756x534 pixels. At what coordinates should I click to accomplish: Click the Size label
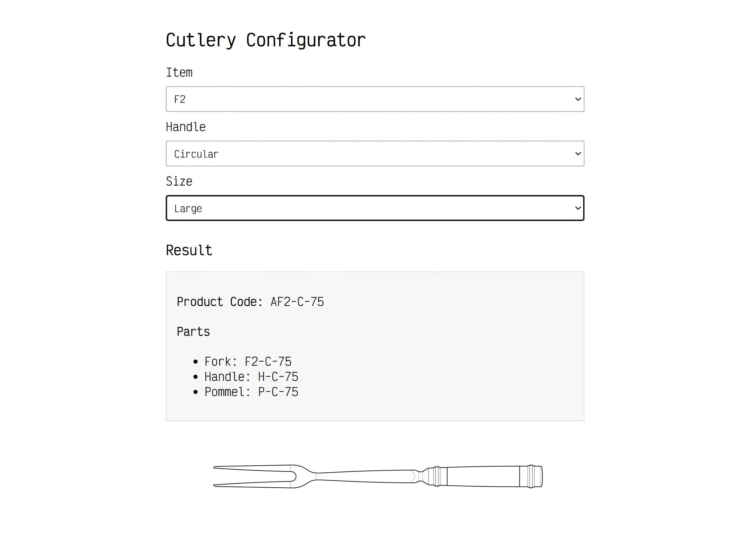(179, 181)
